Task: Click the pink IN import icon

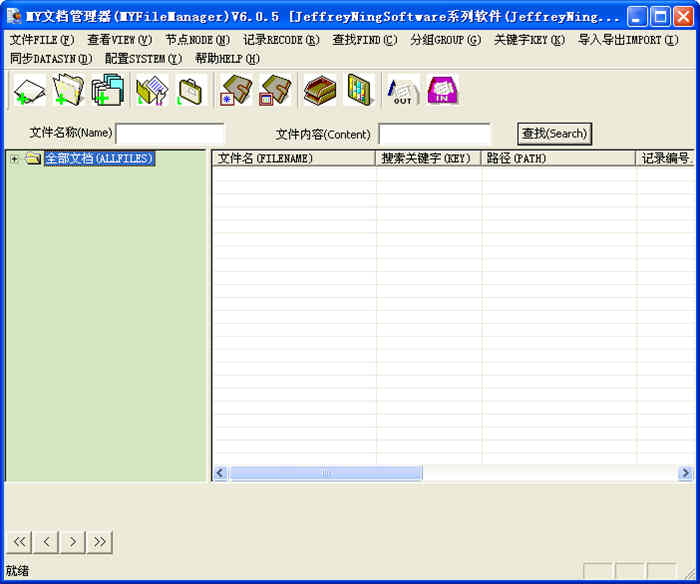Action: pyautogui.click(x=442, y=91)
